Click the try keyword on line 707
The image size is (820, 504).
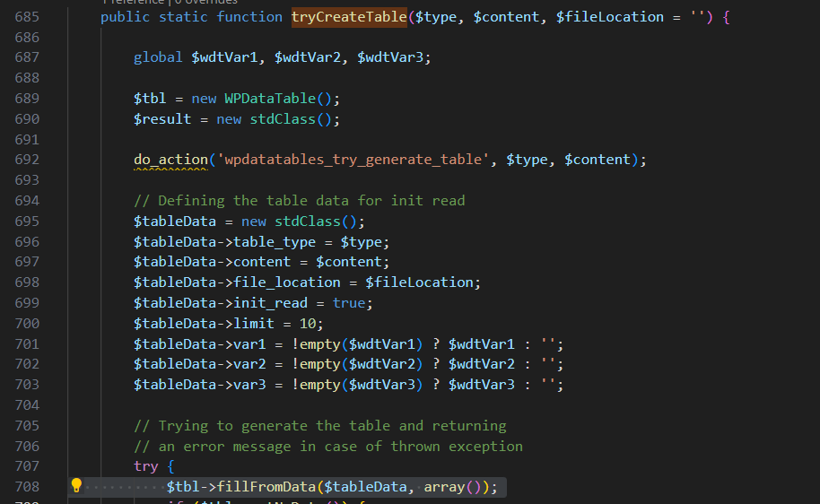pos(146,466)
